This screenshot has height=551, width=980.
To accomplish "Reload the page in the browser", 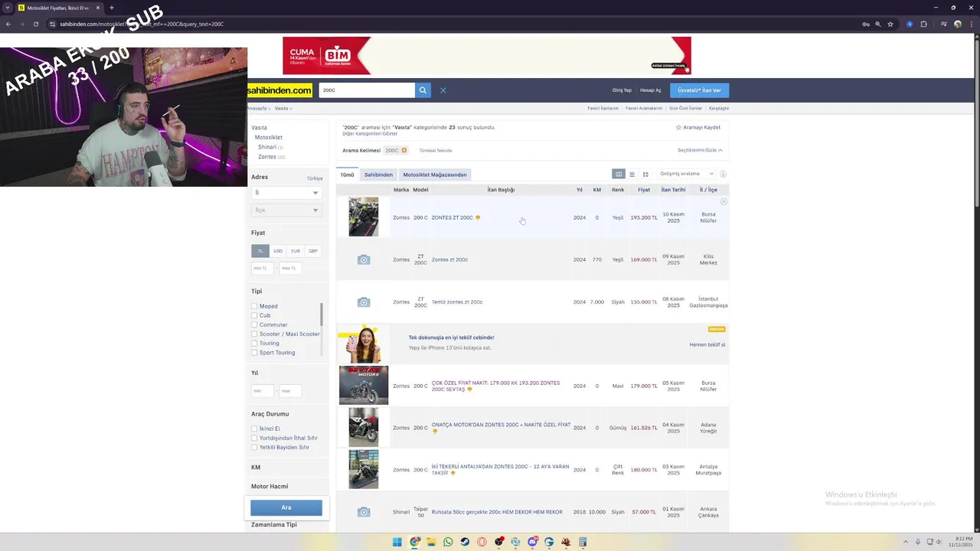I will point(36,24).
